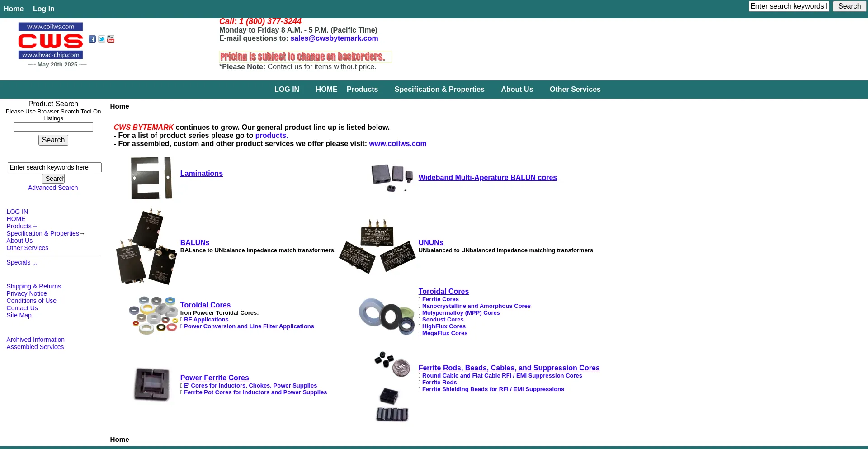Open the Power Ferrite Cores image
Viewport: 868px width, 449px height.
tap(152, 385)
